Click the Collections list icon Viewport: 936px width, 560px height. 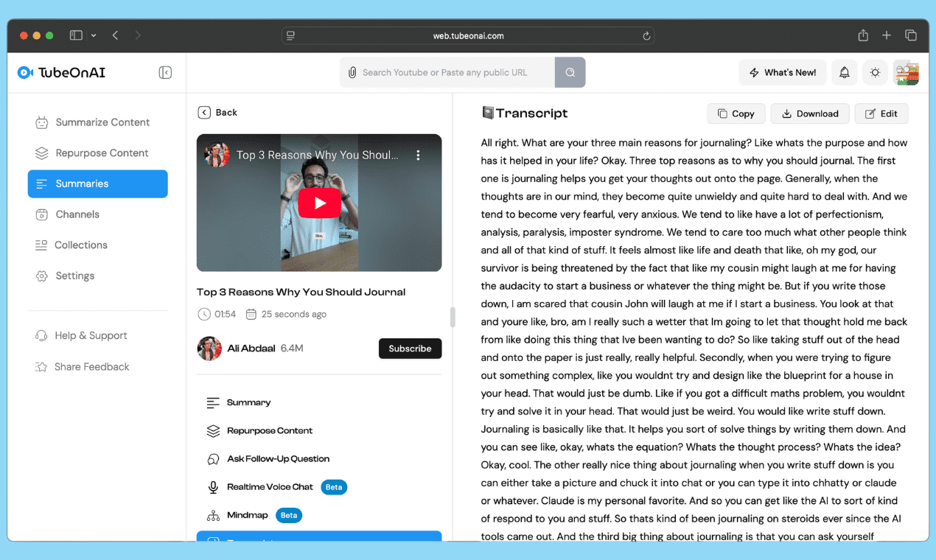(41, 245)
